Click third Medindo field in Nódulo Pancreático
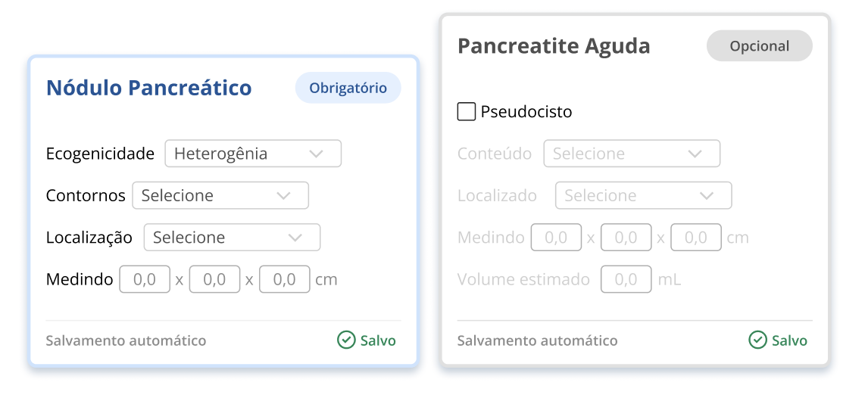The height and width of the screenshot is (401, 868). (284, 279)
